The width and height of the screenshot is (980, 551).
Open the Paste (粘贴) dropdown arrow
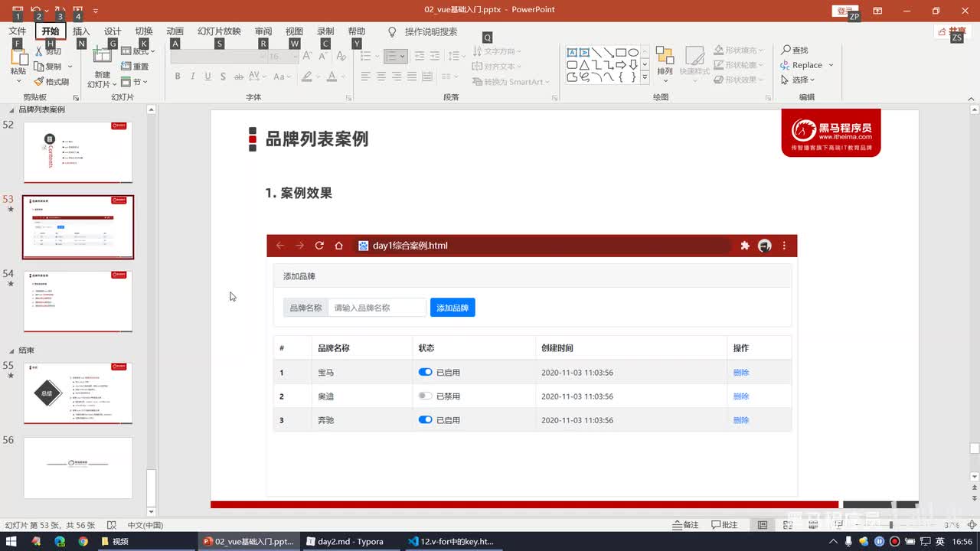coord(18,81)
